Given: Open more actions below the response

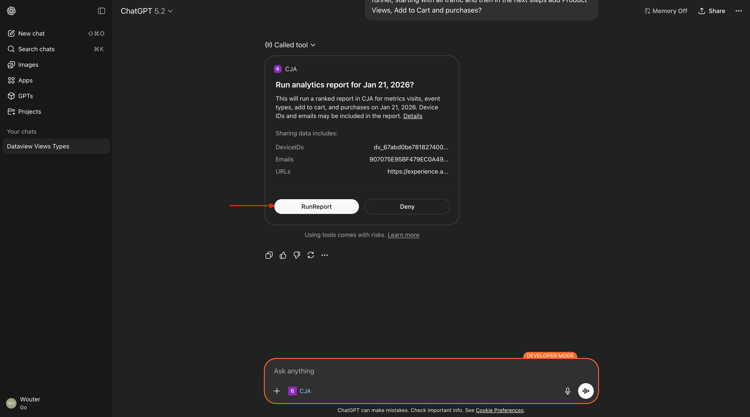Looking at the screenshot, I should pos(325,255).
